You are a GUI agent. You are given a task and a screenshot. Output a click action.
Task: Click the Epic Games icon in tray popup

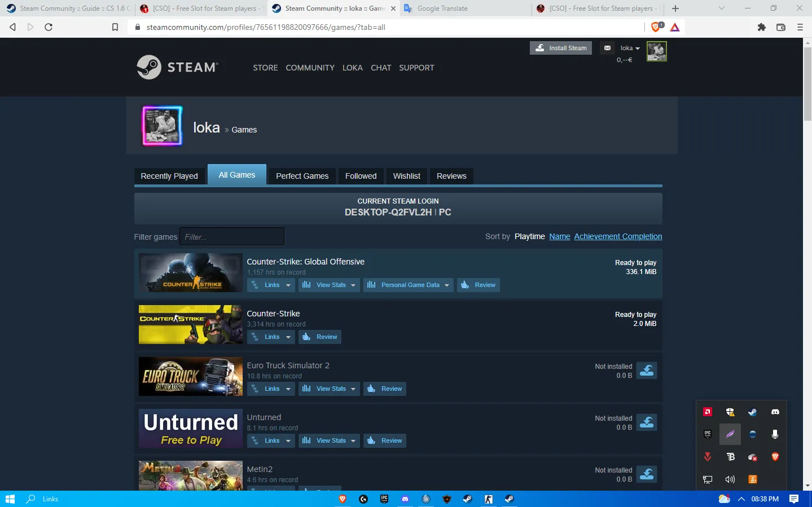click(708, 434)
